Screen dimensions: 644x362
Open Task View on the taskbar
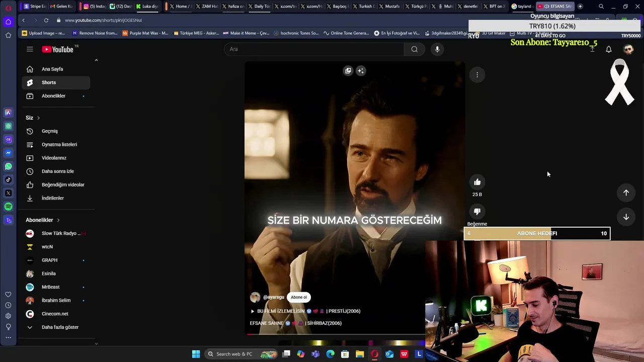point(286,354)
